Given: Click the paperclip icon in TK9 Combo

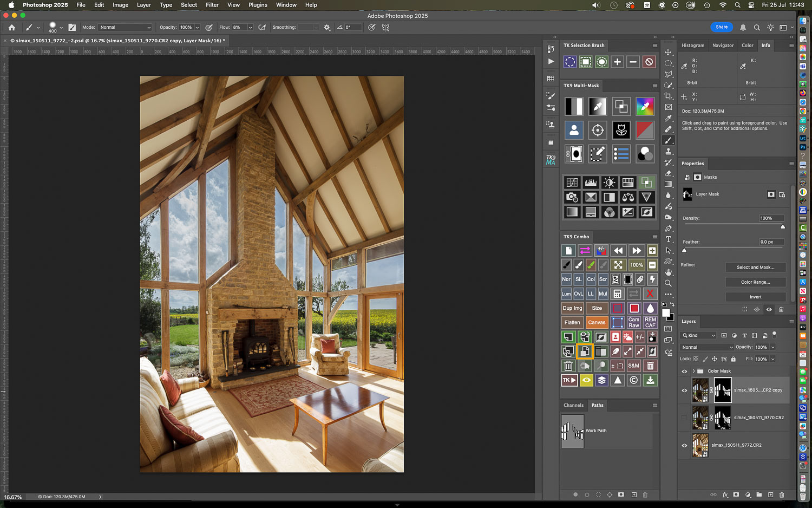Looking at the screenshot, I should coord(640,279).
